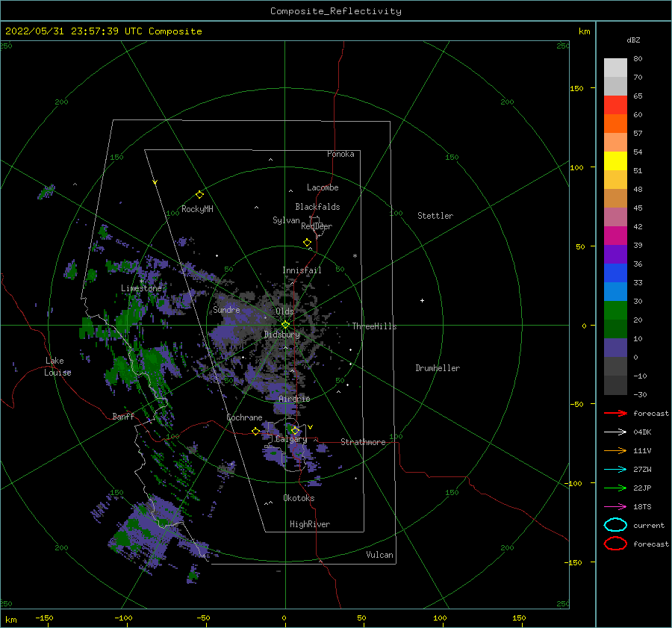Click the yellow diamond marker near RockyMH

click(x=199, y=195)
